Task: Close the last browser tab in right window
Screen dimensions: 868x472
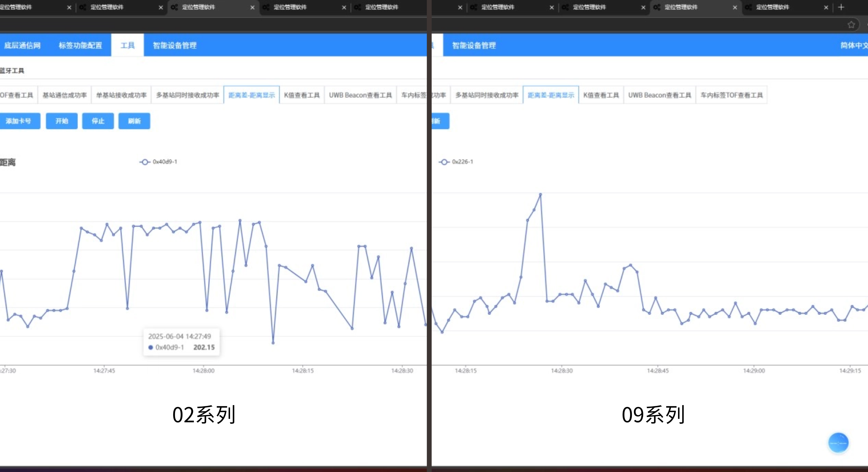Action: (x=826, y=7)
